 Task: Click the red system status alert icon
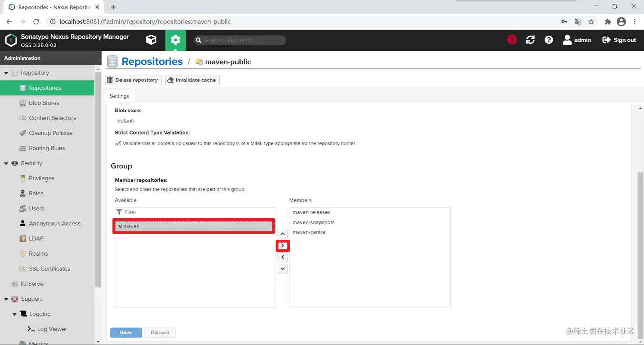tap(512, 40)
